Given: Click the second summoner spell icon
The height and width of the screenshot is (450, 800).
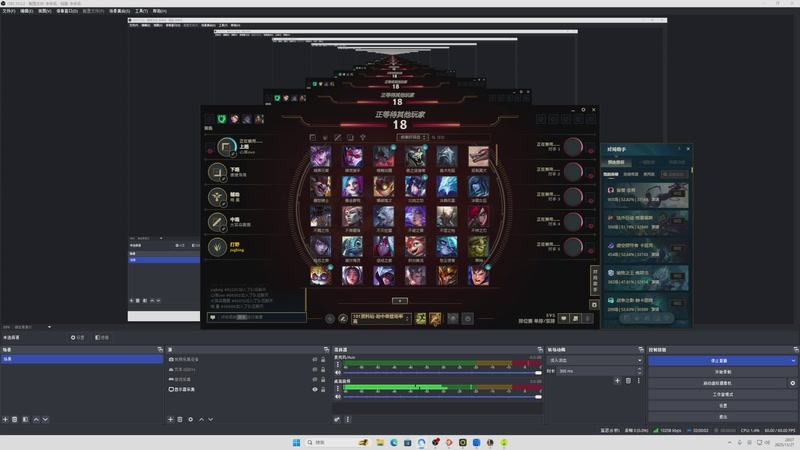Looking at the screenshot, I should click(x=435, y=319).
